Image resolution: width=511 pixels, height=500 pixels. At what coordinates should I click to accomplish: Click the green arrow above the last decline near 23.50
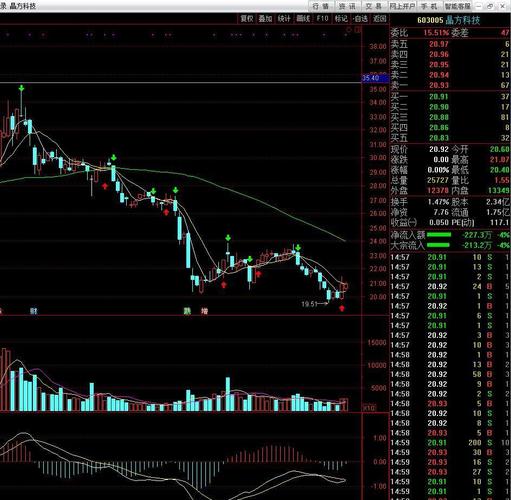(x=298, y=248)
